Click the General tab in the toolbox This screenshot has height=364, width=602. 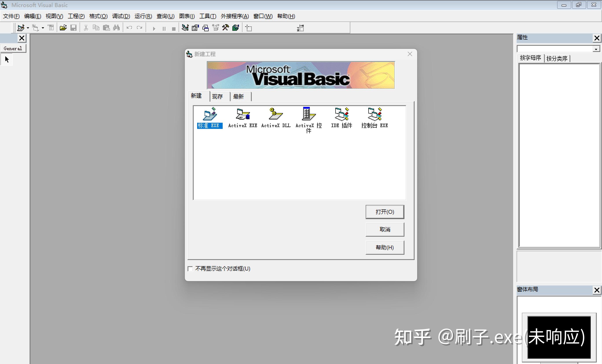(x=13, y=48)
